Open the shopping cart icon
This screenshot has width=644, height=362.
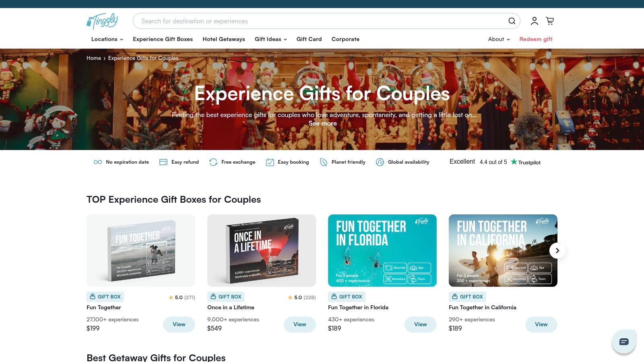[x=550, y=21]
